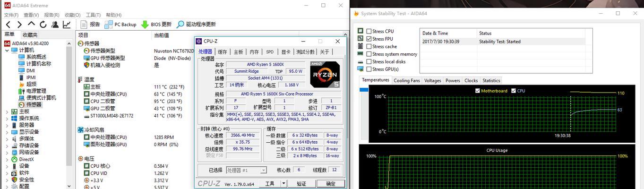This screenshot has height=189, width=644.
Task: Click the Stress CPU chip icon
Action: [x=361, y=31]
